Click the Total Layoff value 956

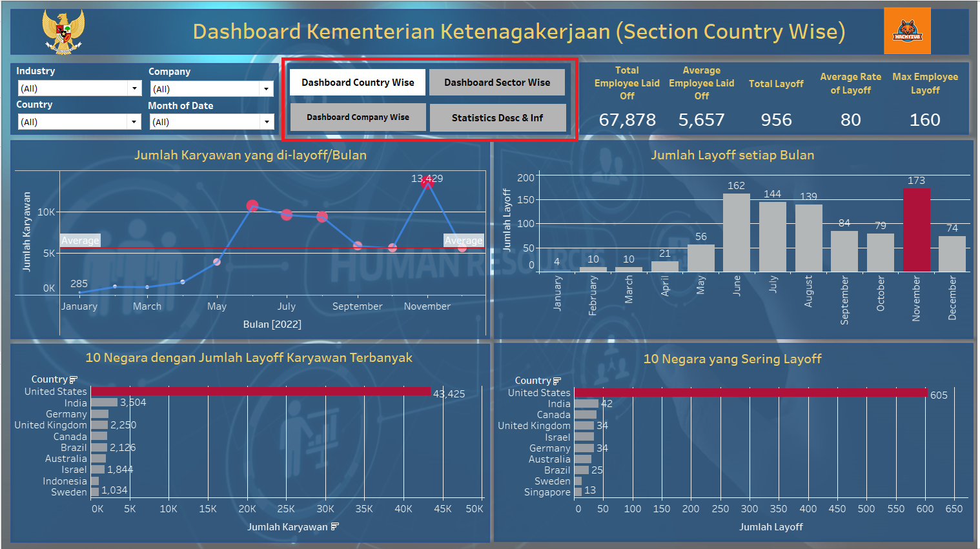(x=777, y=119)
